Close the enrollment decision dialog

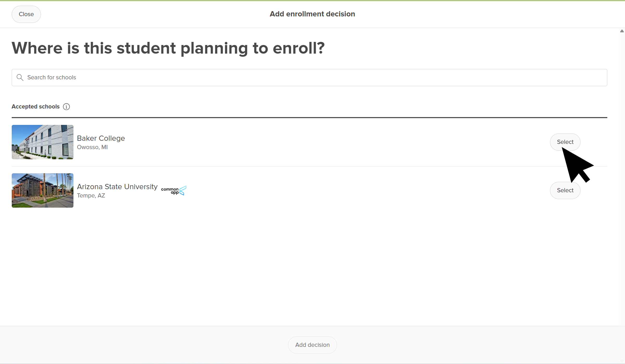(26, 14)
